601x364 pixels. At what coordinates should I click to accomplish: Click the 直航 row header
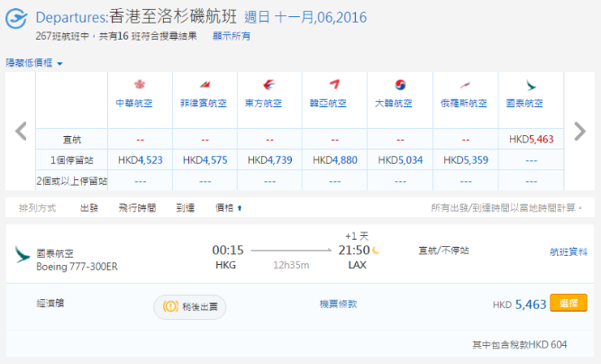(72, 140)
